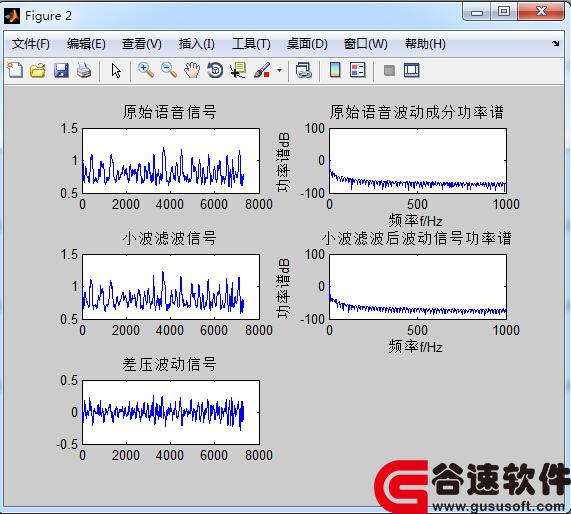Activate the Rotate 3D tool
Screen dimensions: 571x514
pos(215,70)
